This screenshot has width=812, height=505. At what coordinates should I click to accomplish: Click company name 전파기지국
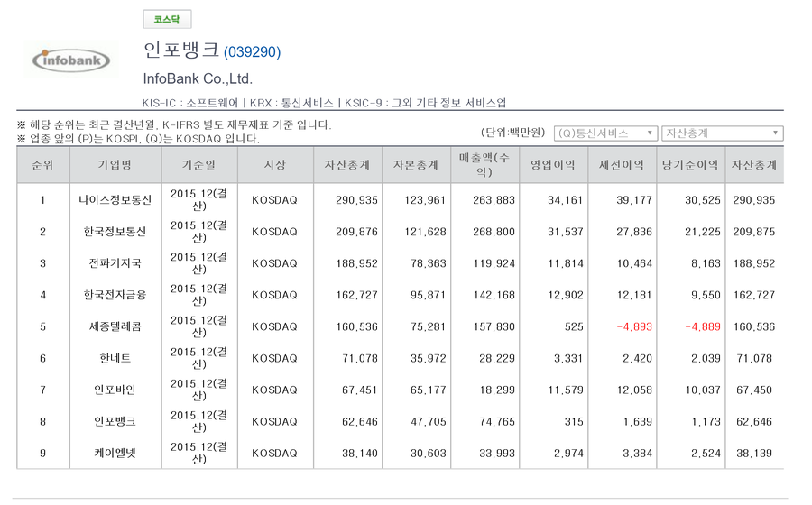(115, 263)
